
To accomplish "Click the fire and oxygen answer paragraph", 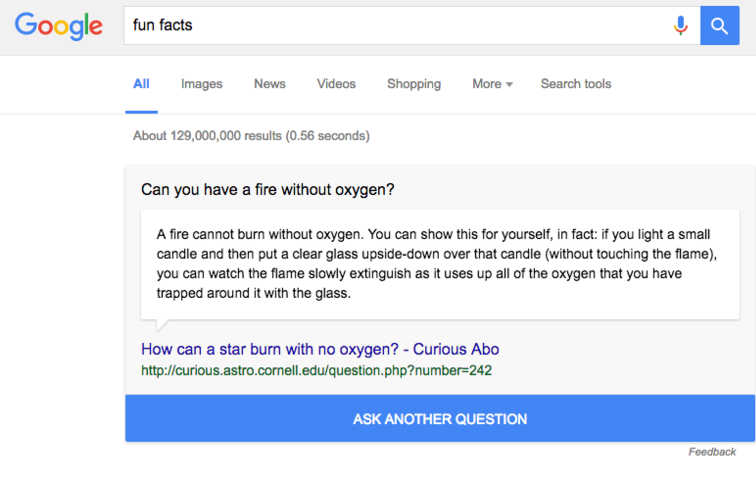I will click(x=438, y=264).
